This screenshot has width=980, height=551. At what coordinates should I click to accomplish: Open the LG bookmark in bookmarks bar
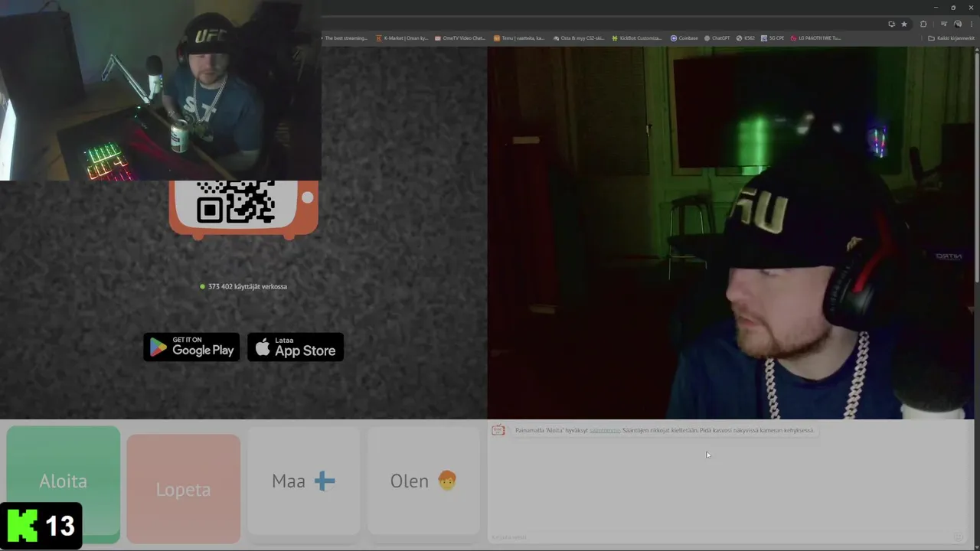816,38
